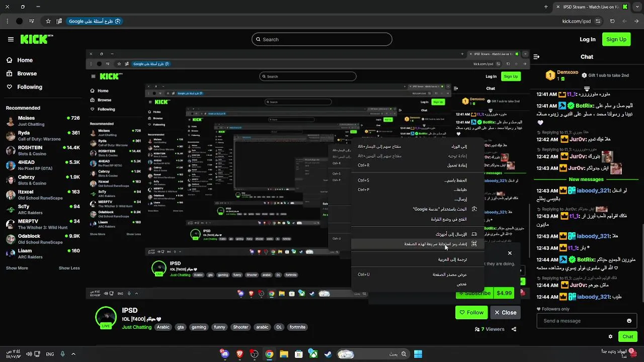This screenshot has height=362, width=644.
Task: Open the Just Chatting category link
Action: [x=136, y=327]
